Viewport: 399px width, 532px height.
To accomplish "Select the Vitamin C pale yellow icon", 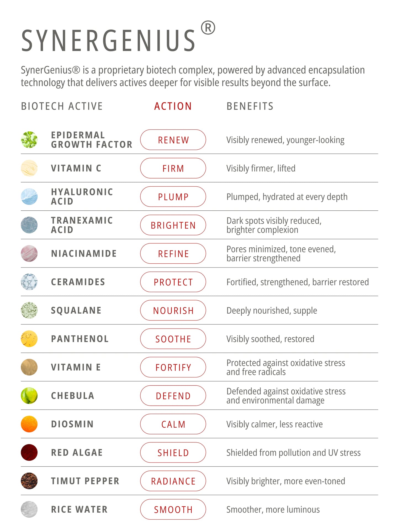I will pyautogui.click(x=29, y=168).
